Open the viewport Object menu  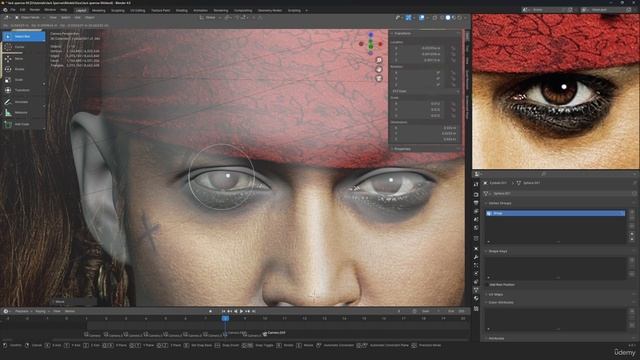coord(90,18)
